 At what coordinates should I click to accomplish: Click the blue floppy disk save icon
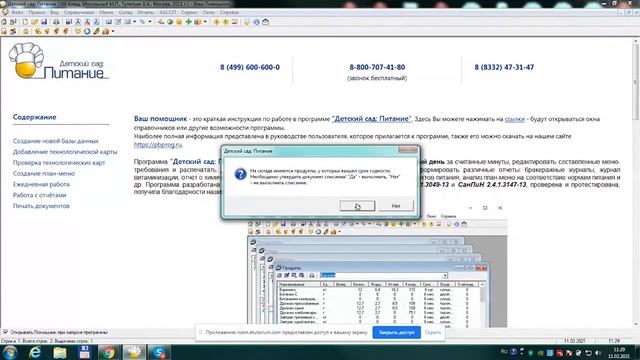44,22
